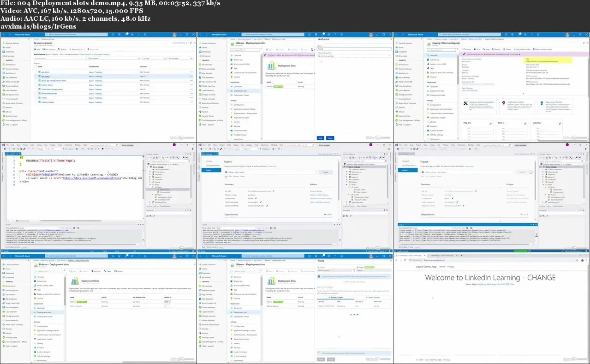Open Security Center in Resource groups frame sidebar
This screenshot has width=590, height=364.
click(x=10, y=116)
